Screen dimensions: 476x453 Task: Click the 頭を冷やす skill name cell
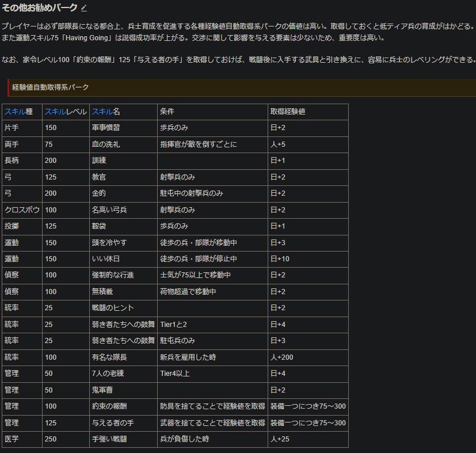109,243
